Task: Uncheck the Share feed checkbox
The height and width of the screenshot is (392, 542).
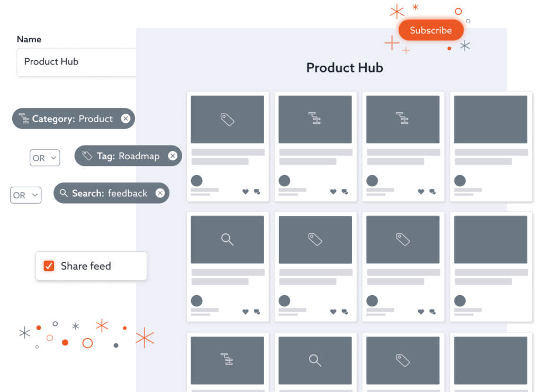Action: pos(49,266)
